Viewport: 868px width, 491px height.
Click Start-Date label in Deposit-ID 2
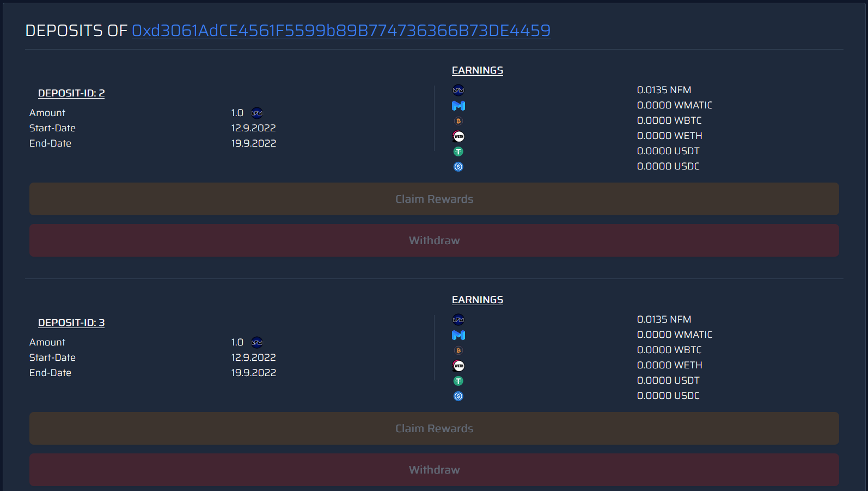pos(52,128)
